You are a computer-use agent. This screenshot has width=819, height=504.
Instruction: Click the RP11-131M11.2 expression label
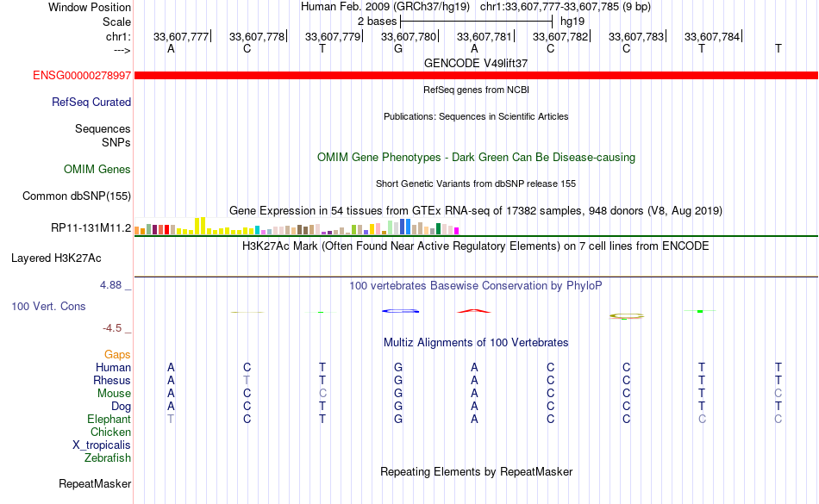(91, 228)
